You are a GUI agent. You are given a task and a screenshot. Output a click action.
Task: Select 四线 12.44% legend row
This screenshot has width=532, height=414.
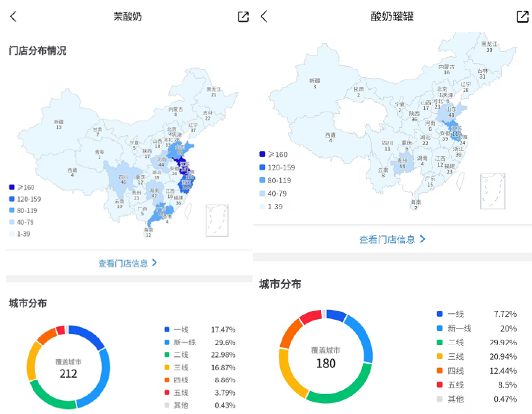tap(477, 371)
